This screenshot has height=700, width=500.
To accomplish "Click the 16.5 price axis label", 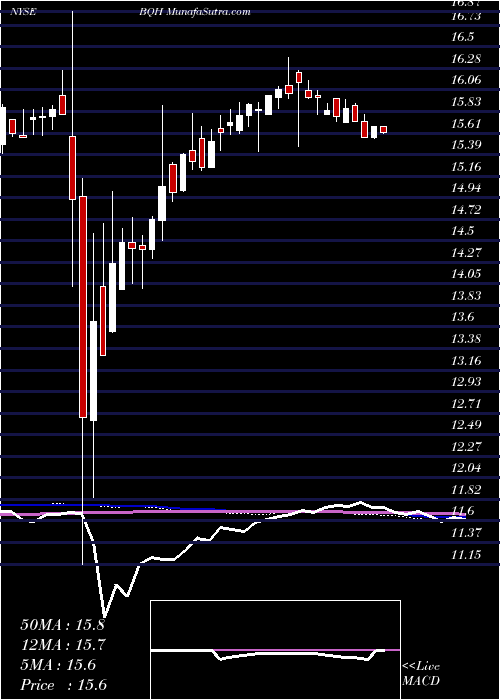I will click(462, 37).
